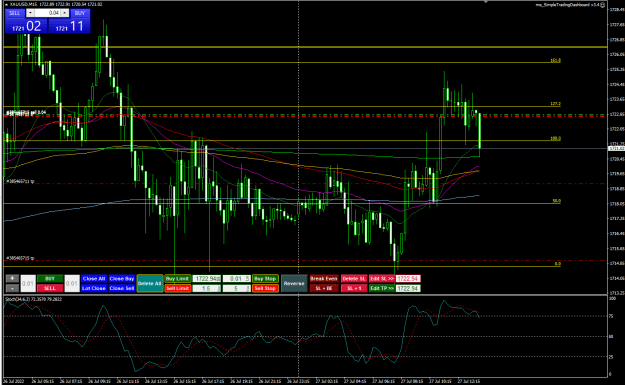Image resolution: width=625 pixels, height=385 pixels.
Task: Select the #385465711 tp order label
Action: tap(20, 181)
